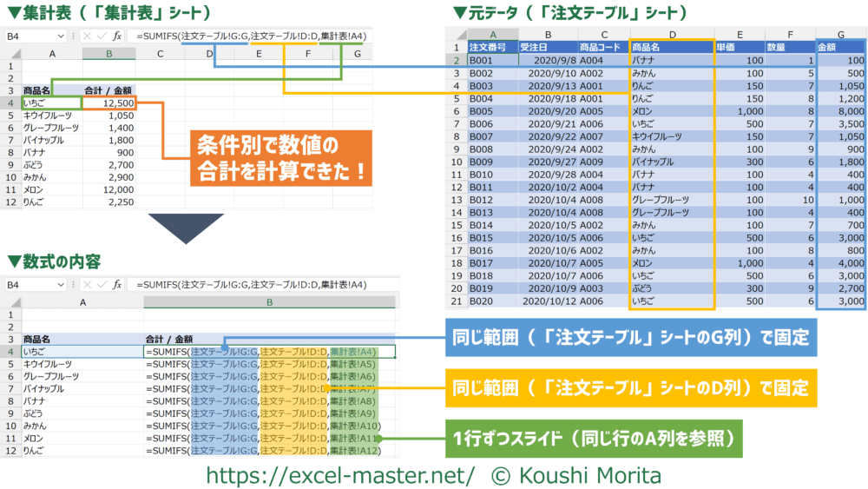Click the fx Insert Function icon in lower formula bar

click(116, 284)
